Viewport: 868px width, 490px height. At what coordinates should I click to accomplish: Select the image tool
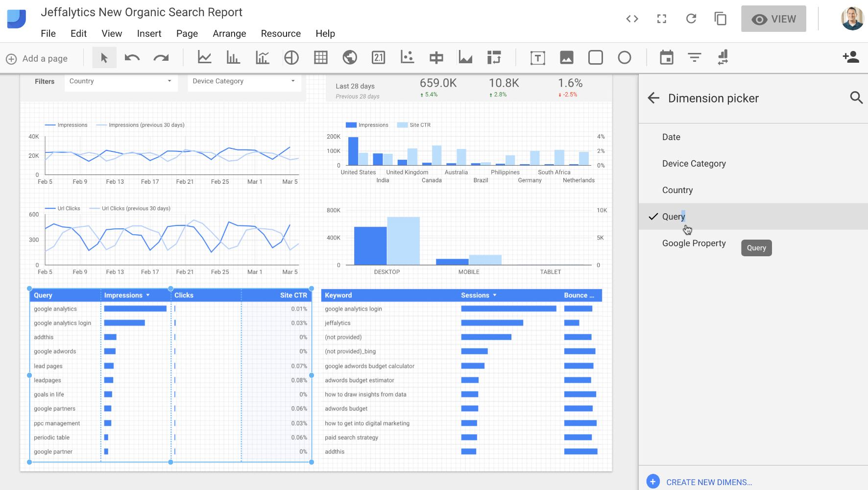(x=567, y=57)
